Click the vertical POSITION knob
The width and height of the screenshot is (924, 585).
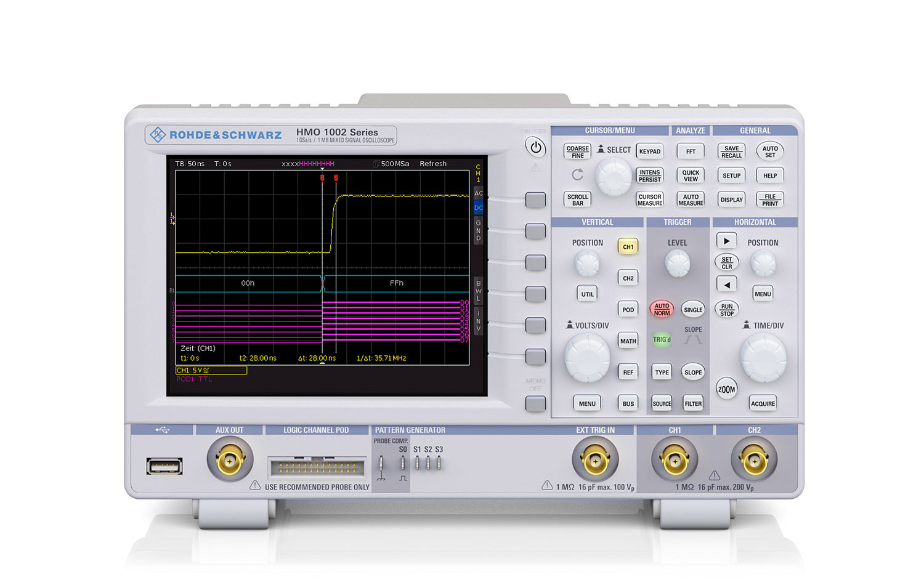[x=587, y=264]
